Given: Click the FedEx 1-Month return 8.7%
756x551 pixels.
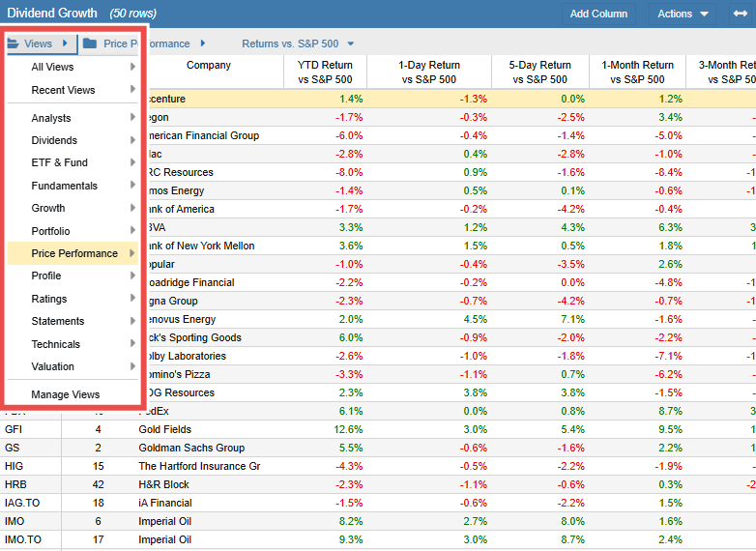Looking at the screenshot, I should 670,411.
